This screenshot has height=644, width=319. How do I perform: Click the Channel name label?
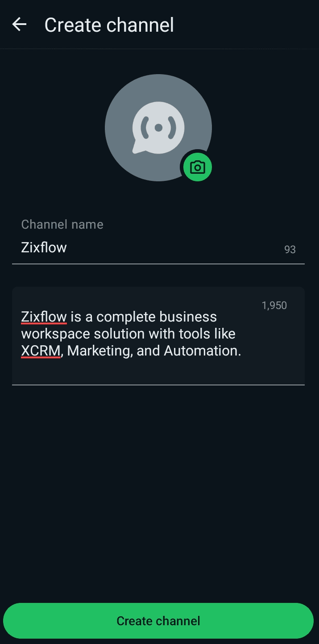point(62,224)
